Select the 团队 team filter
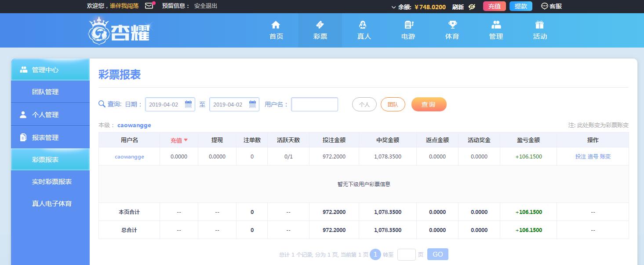 [x=393, y=104]
